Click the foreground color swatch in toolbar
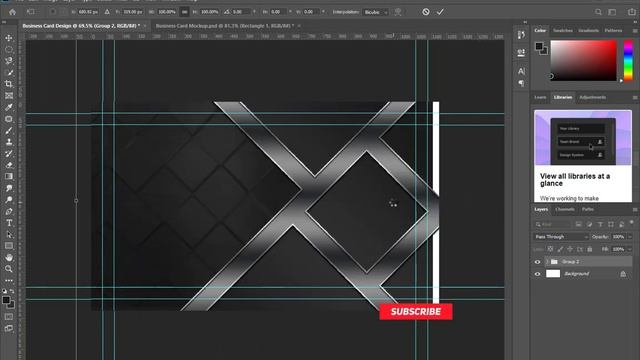The image size is (640, 360). (6, 300)
